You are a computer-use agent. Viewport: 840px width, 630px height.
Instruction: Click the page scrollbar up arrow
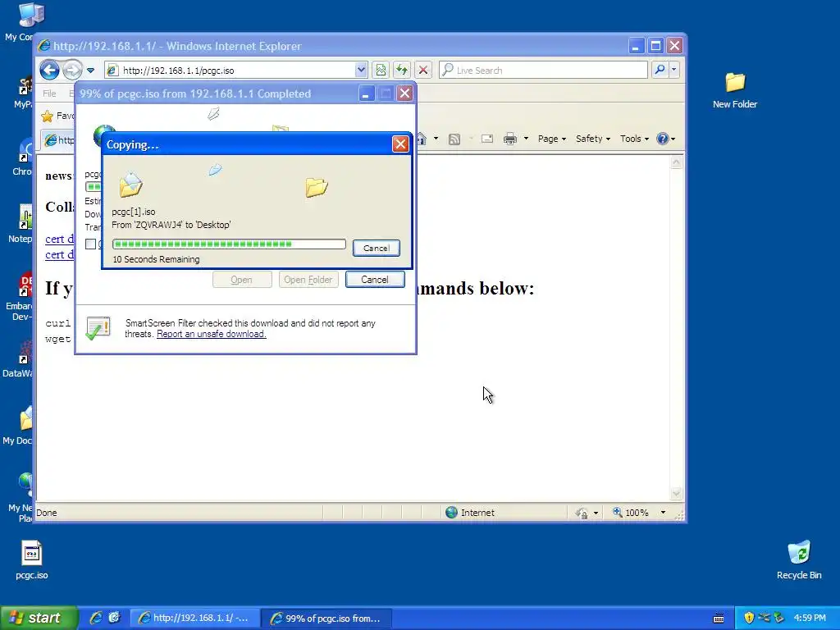tap(676, 162)
